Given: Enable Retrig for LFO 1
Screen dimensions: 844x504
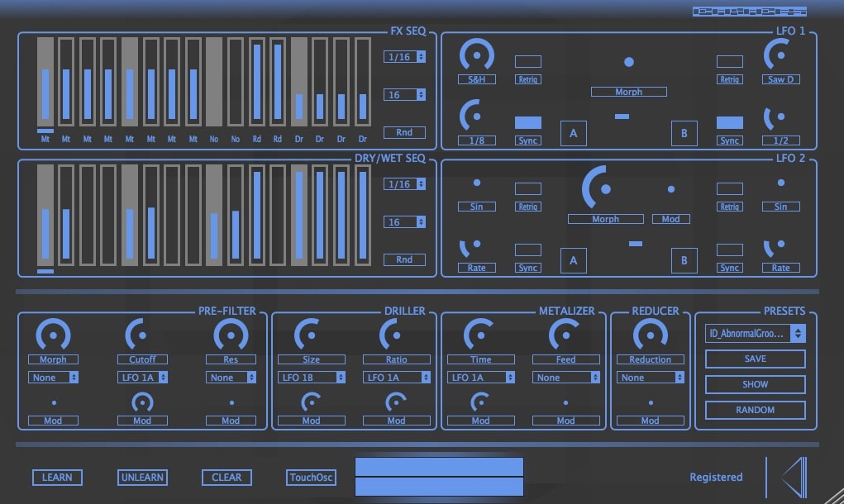Looking at the screenshot, I should click(527, 60).
